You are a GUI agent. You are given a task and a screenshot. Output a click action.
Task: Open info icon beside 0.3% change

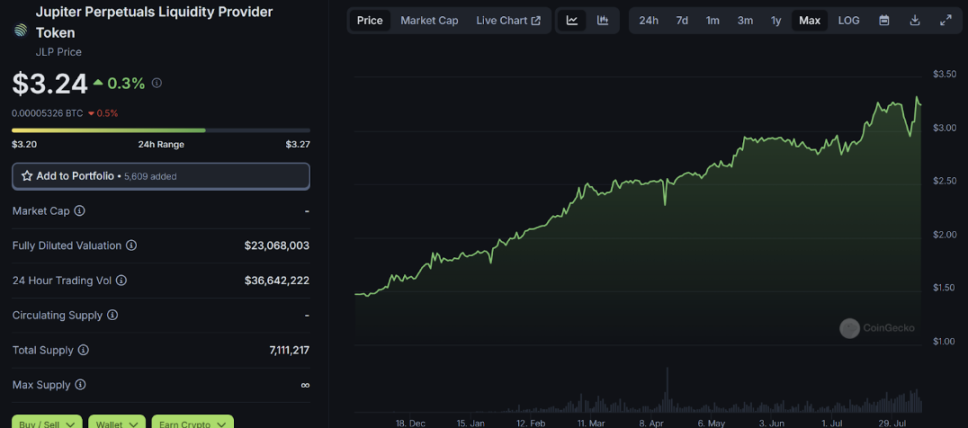(x=157, y=83)
